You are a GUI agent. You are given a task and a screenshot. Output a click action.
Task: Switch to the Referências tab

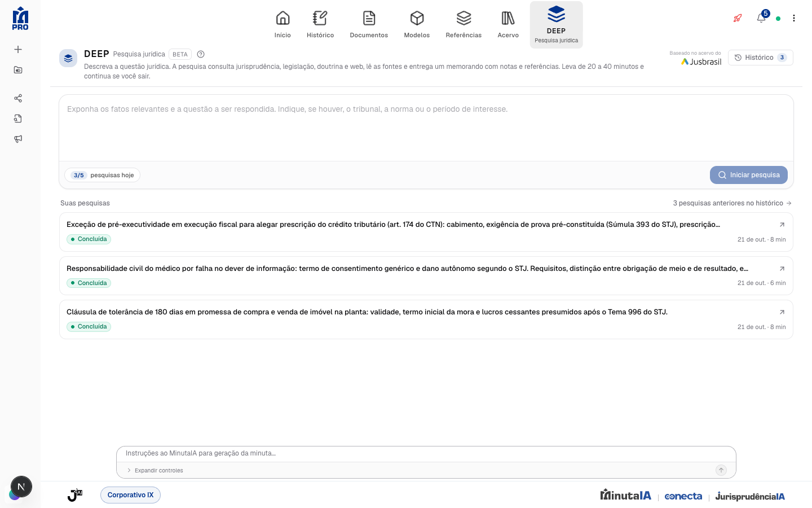coord(464,25)
